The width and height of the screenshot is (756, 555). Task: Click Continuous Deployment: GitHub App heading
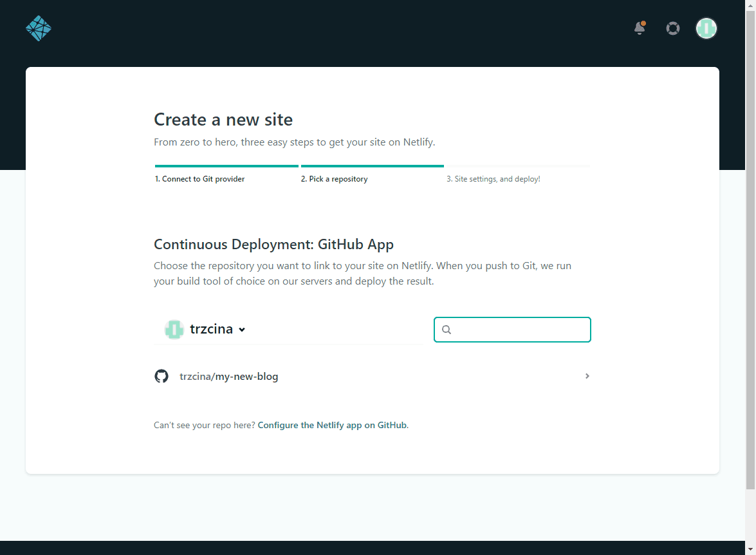click(x=274, y=245)
